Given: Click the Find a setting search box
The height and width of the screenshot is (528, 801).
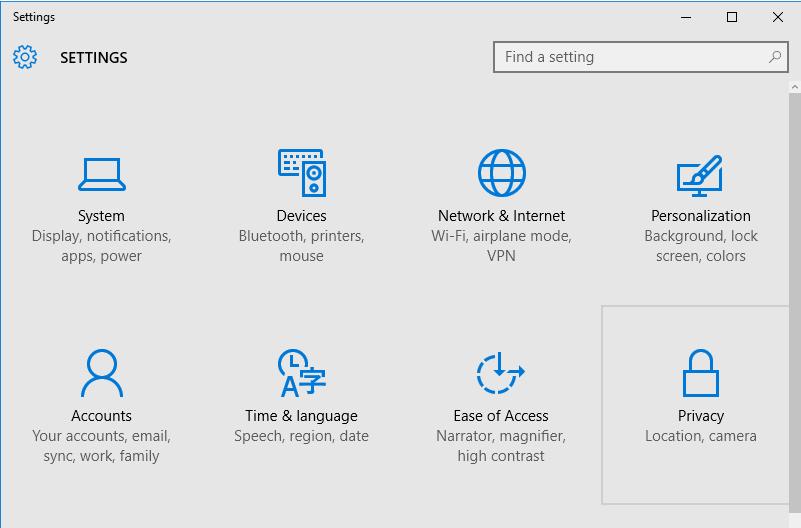Looking at the screenshot, I should 641,57.
